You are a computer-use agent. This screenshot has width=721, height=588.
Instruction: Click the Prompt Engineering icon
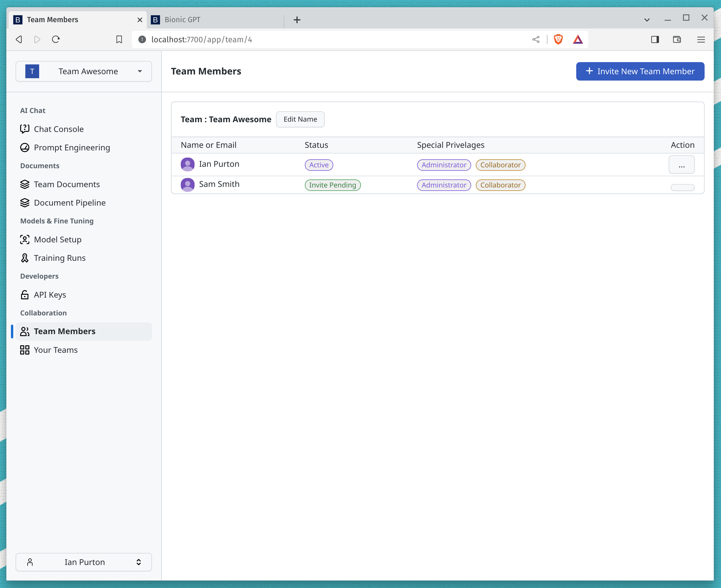click(x=24, y=147)
